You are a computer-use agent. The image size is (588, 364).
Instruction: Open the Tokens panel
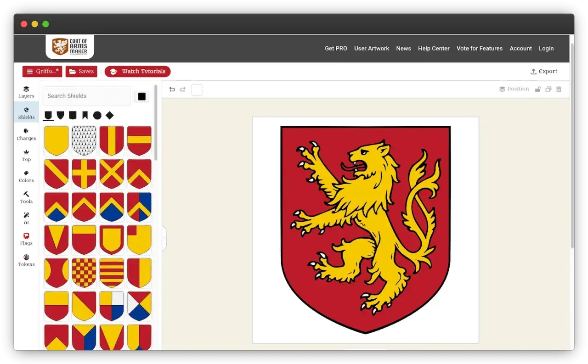[x=26, y=260]
